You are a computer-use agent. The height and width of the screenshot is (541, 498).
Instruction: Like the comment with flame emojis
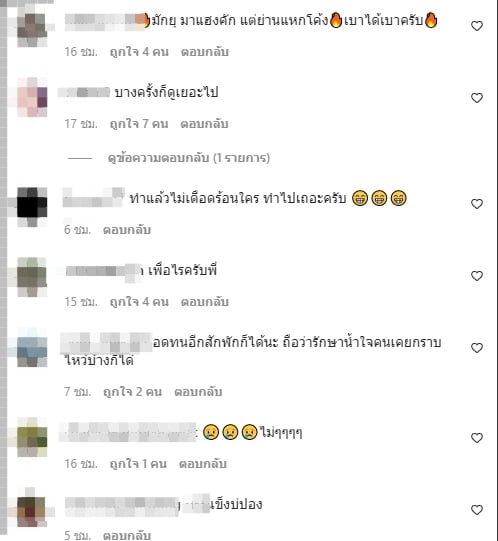(477, 26)
